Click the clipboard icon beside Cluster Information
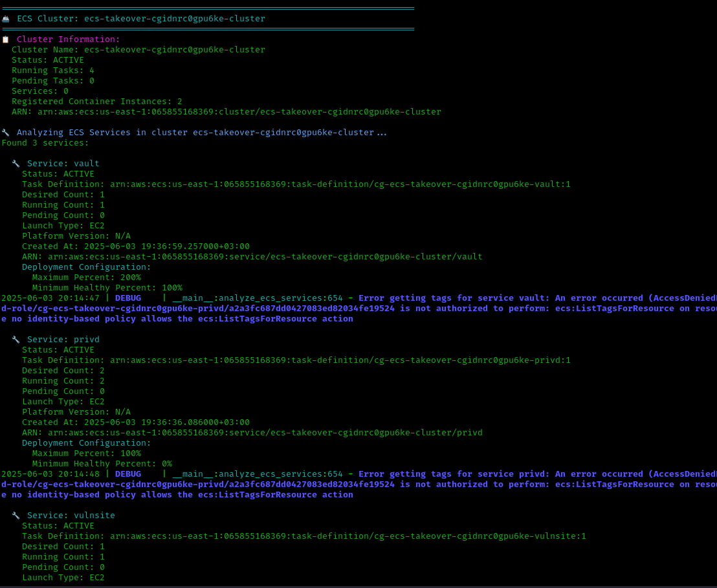The image size is (717, 588). (x=5, y=39)
